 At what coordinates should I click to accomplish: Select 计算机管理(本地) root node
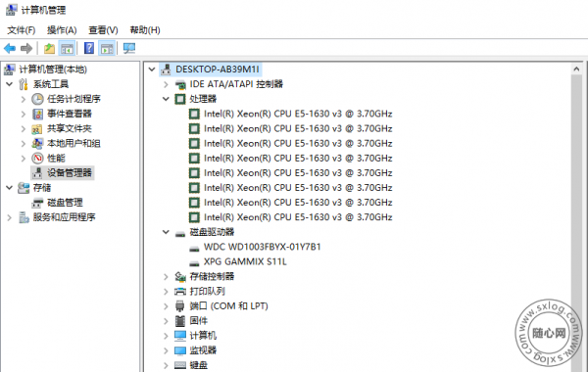coord(53,70)
